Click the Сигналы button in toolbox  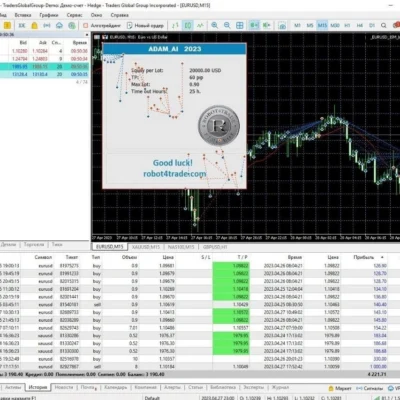click(369, 388)
